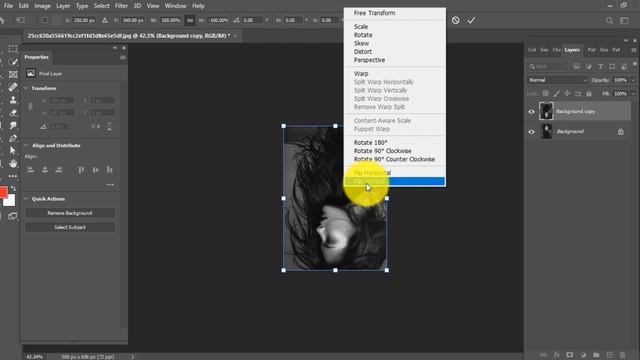
Task: Click the lock image pixels brush icon
Action: (x=556, y=93)
